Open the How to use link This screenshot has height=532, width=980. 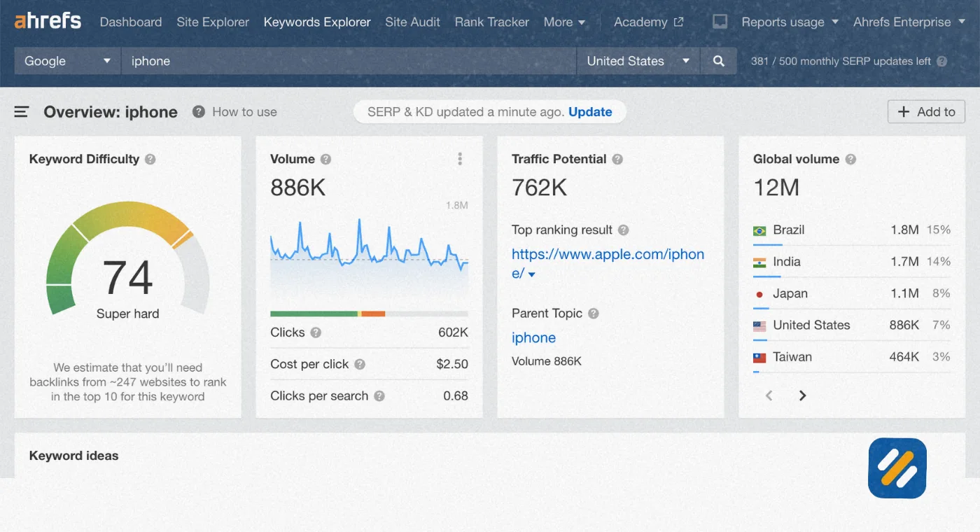click(244, 112)
